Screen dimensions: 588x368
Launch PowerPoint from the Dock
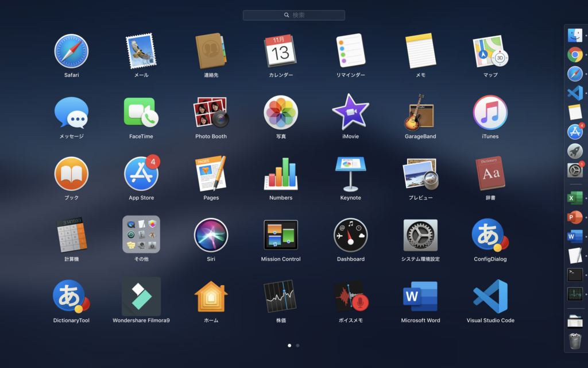(x=575, y=217)
